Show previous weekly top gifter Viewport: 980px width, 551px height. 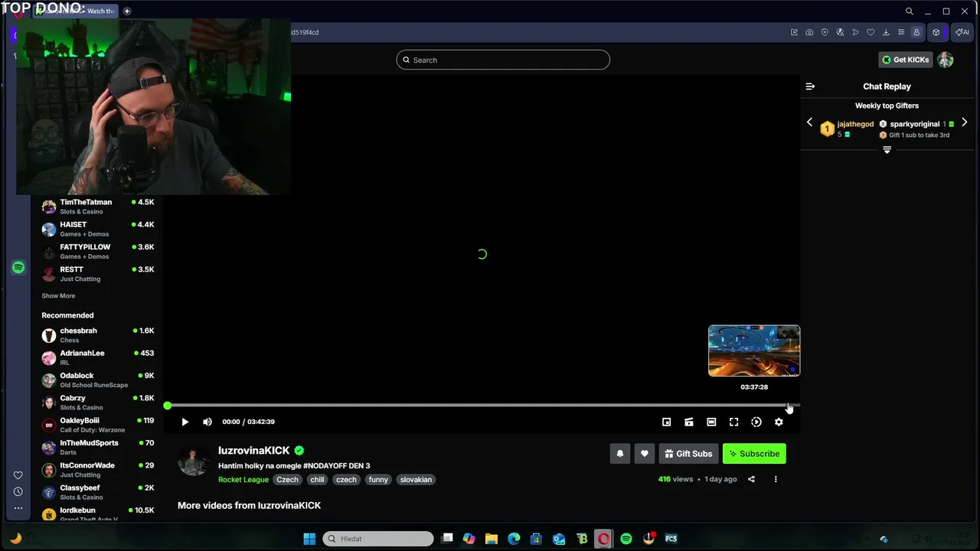[x=810, y=122]
